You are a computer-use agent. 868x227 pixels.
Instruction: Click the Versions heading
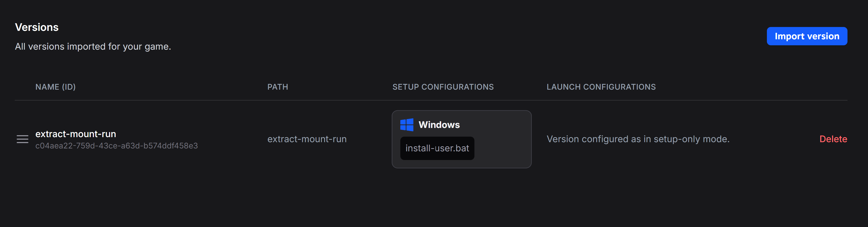pos(37,27)
